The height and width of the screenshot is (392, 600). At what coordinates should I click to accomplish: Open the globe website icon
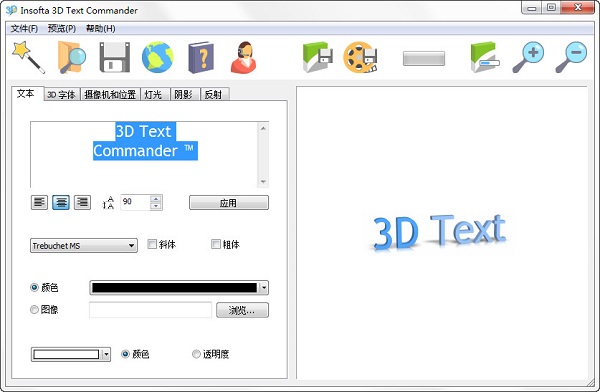158,57
